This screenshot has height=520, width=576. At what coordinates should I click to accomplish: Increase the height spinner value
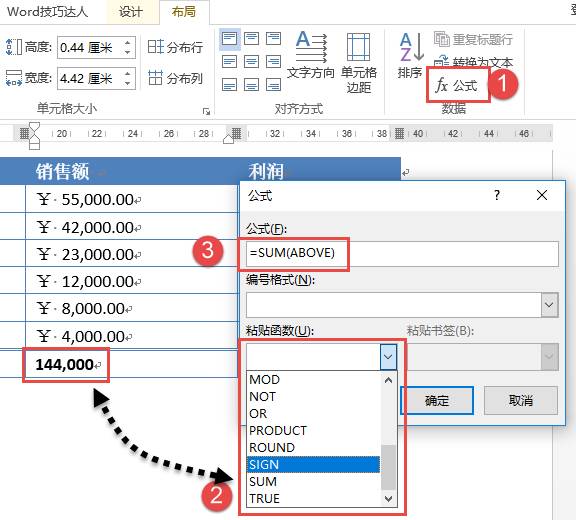pos(127,43)
